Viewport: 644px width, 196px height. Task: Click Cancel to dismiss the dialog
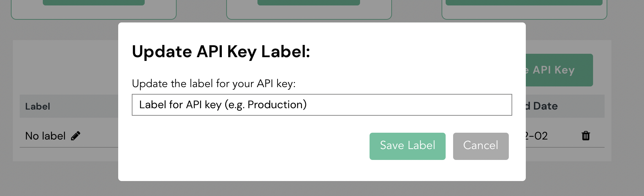tap(481, 146)
